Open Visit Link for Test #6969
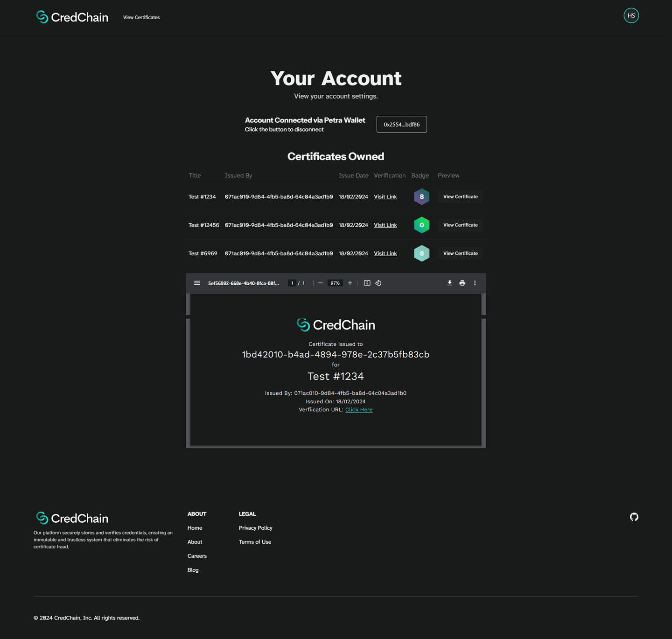The image size is (672, 639). [385, 253]
